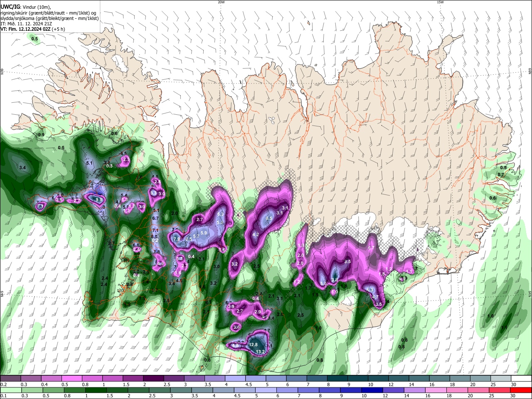532x399 pixels.
Task: Click the 4.2 value in the purple snow band
Action: coord(256,234)
